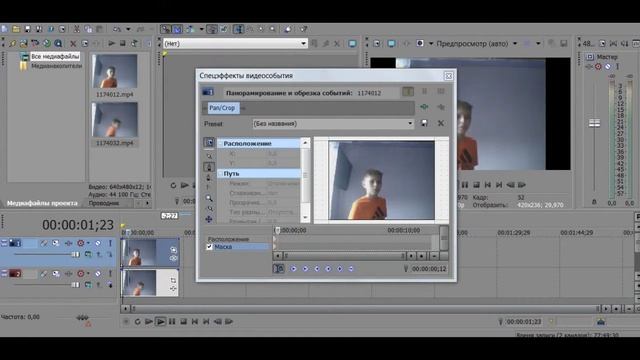Select the Все медиафайлы tree item
Viewport: 640px width, 360px height.
[x=55, y=56]
